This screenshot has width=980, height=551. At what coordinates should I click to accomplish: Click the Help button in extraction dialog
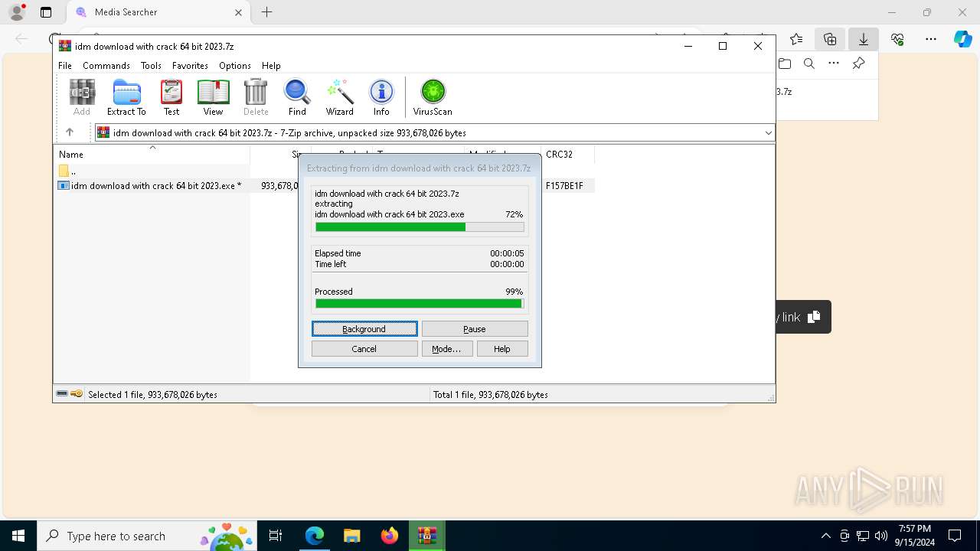pos(502,349)
